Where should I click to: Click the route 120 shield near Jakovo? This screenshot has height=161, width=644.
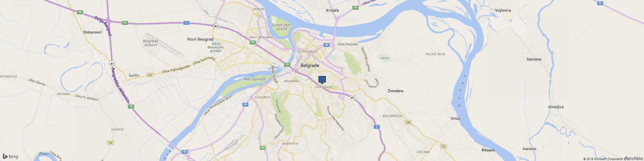pos(110,143)
